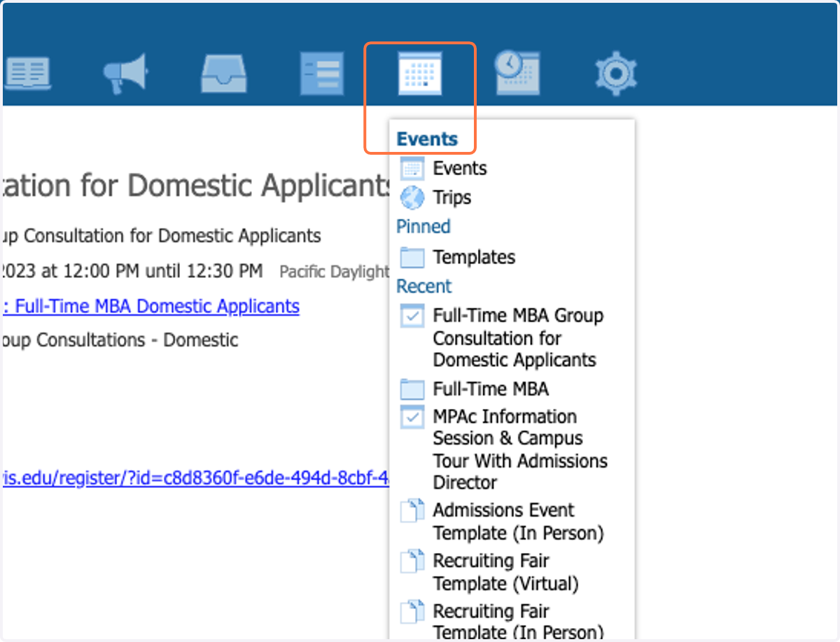Click document icon beside Recruiting Fair Template (Virtual)
840x642 pixels.
click(412, 561)
